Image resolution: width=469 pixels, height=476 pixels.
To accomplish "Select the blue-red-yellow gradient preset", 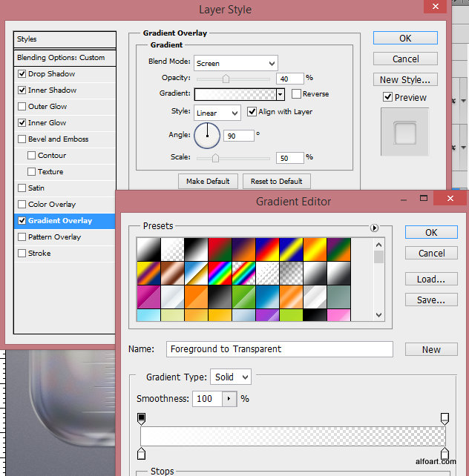I will pyautogui.click(x=267, y=248).
